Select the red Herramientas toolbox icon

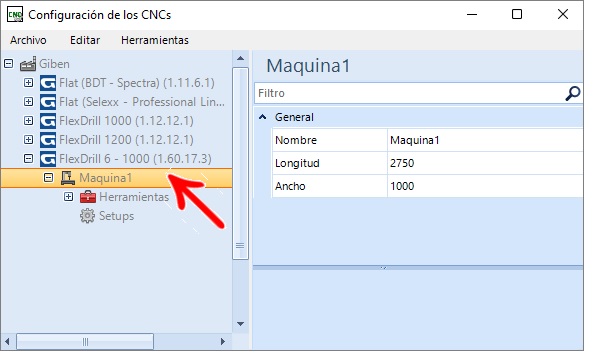coord(88,197)
